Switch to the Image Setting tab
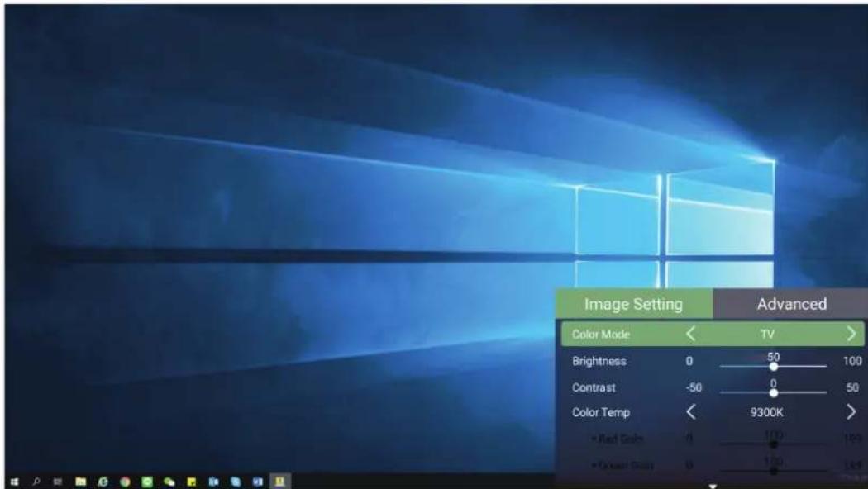Image resolution: width=868 pixels, height=489 pixels. tap(633, 304)
